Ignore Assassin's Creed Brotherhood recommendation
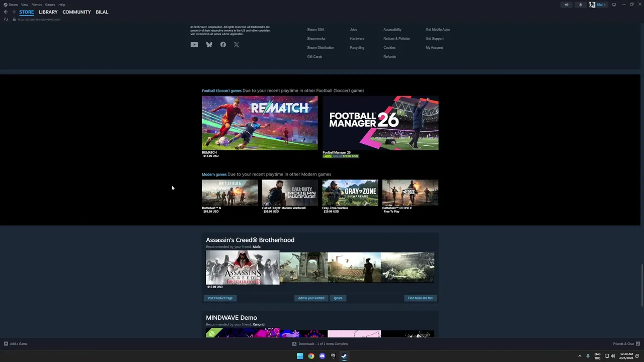Viewport: 644px width, 362px height. point(338,298)
